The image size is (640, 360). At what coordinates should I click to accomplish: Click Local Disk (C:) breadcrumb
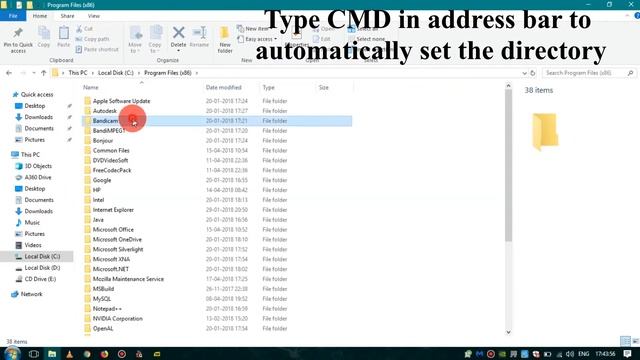(x=116, y=73)
